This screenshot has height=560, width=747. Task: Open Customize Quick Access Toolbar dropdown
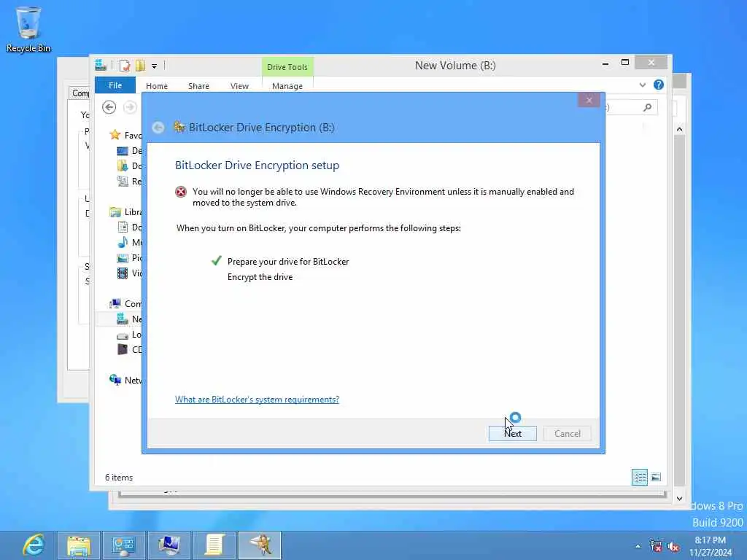[x=155, y=66]
